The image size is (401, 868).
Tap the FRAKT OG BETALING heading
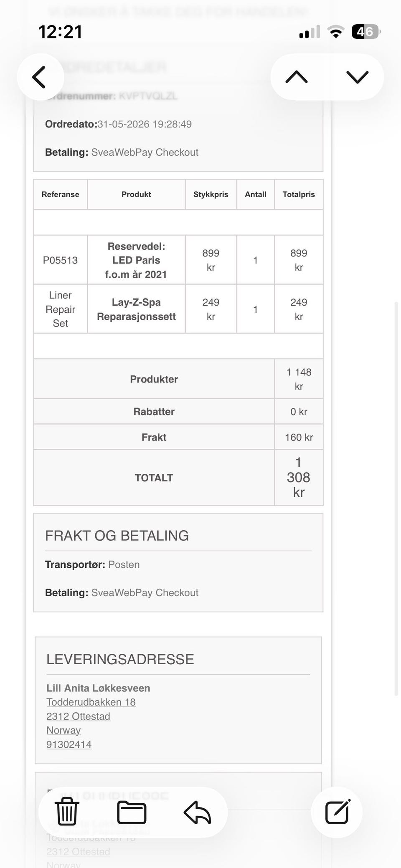click(117, 535)
